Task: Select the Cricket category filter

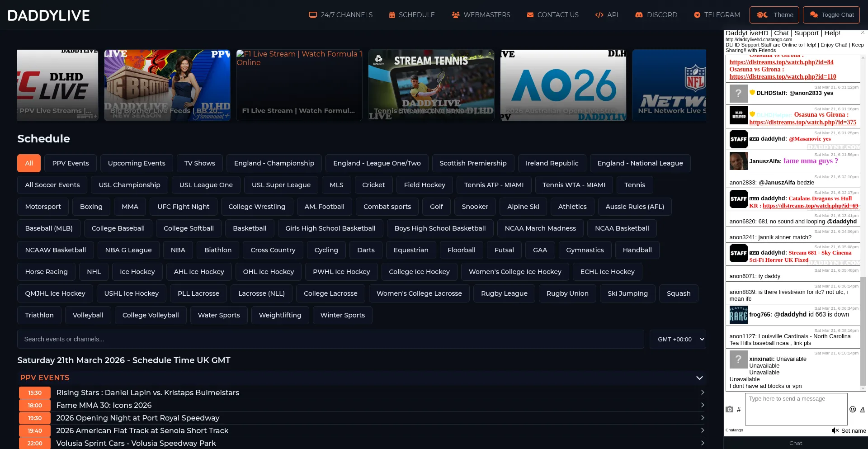Action: coord(373,185)
